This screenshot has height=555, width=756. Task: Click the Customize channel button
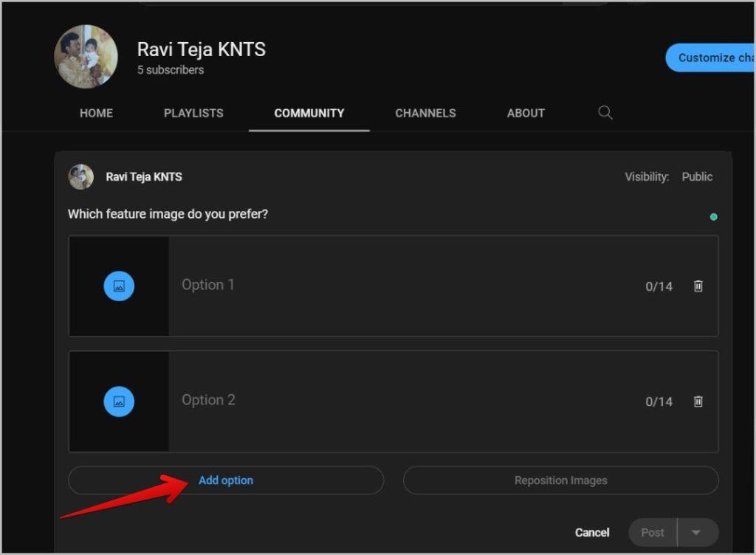[x=711, y=58]
